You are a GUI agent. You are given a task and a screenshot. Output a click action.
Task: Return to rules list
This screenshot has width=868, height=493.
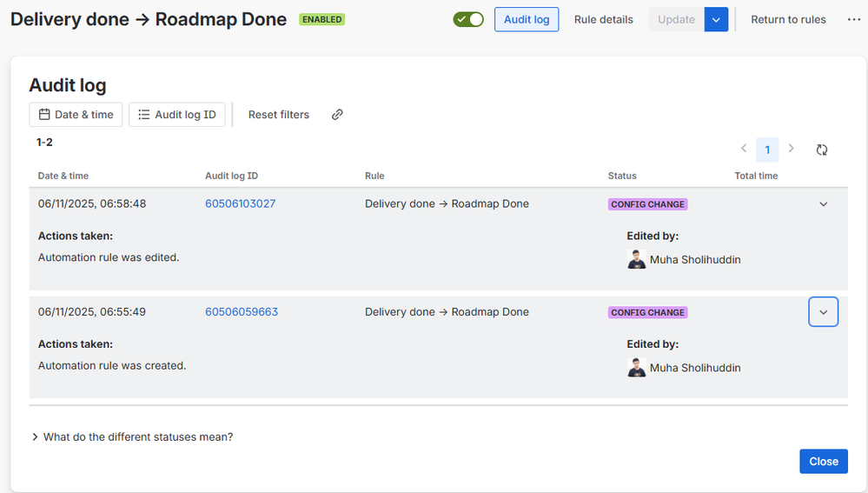coord(788,19)
